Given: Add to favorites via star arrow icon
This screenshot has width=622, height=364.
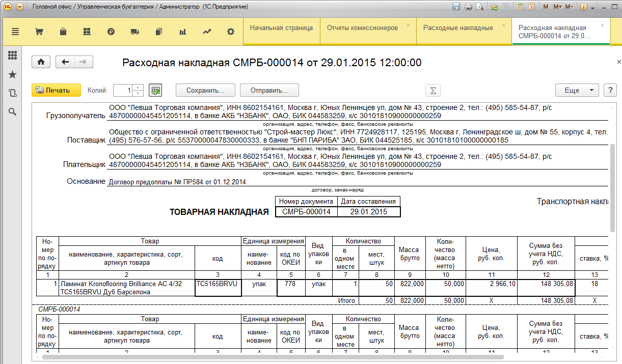Looking at the screenshot, I should (x=494, y=7).
